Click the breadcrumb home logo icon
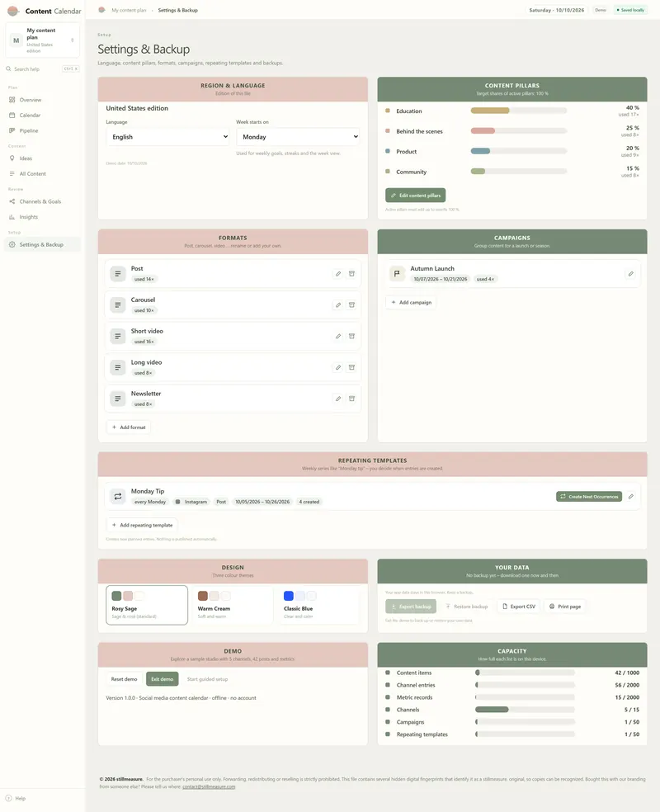This screenshot has width=660, height=812. [102, 10]
